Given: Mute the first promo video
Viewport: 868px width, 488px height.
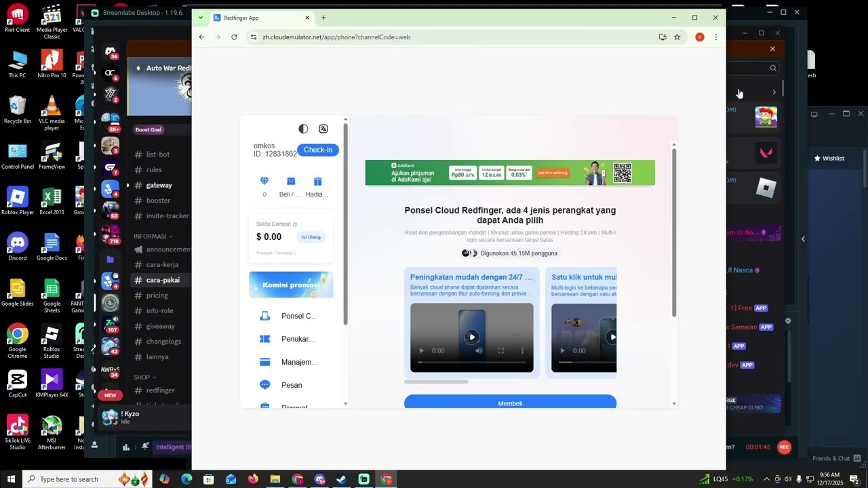Looking at the screenshot, I should tap(479, 350).
